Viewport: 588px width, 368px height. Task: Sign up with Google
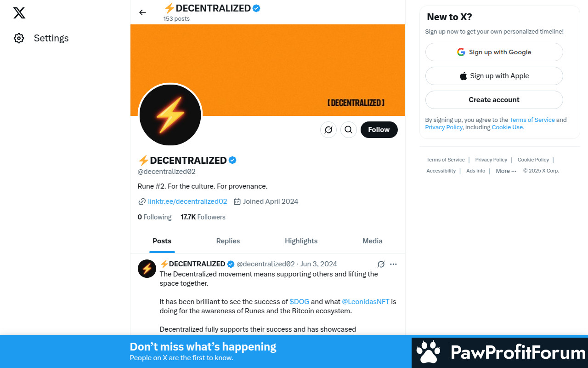pos(494,52)
